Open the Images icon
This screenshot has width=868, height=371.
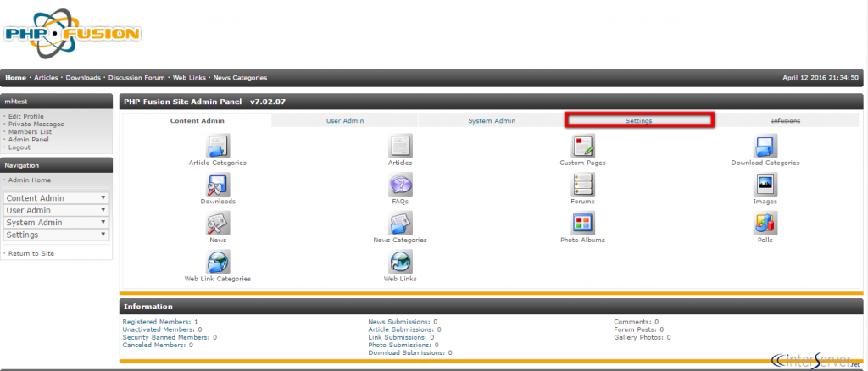point(765,185)
